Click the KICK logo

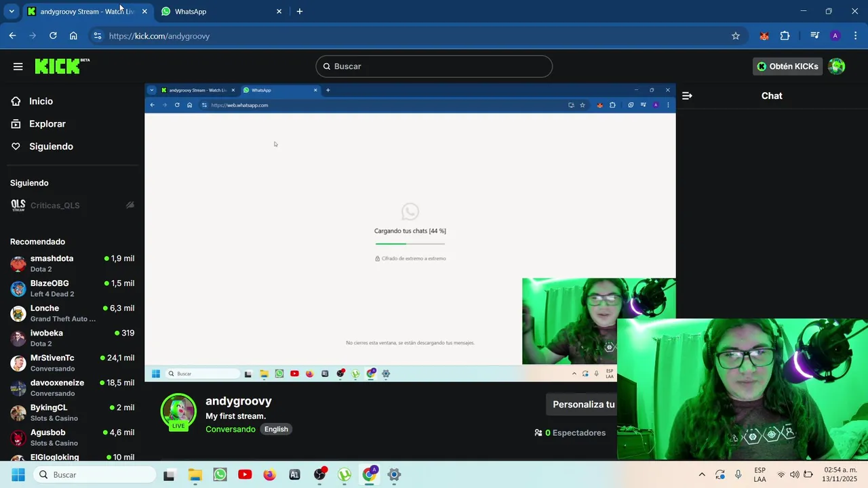point(62,66)
